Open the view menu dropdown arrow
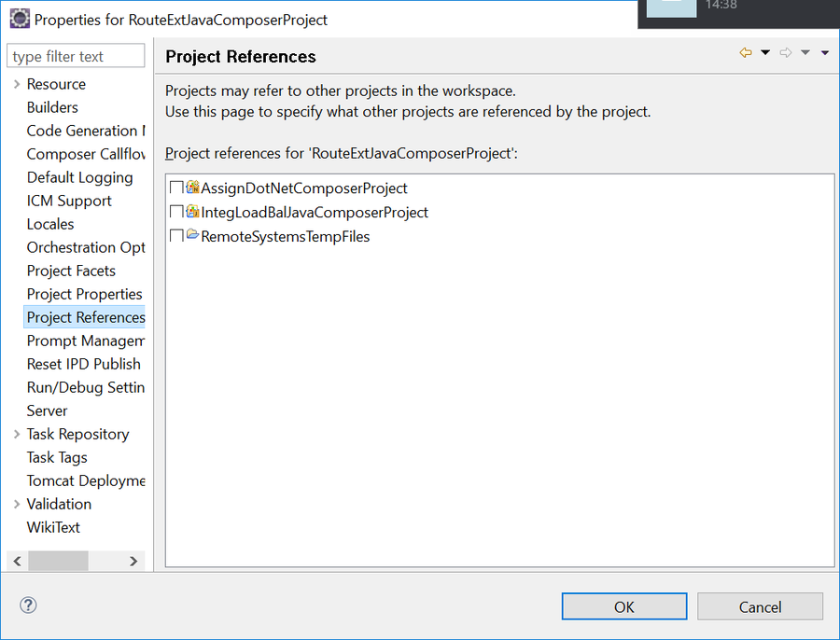Viewport: 840px width, 640px height. [825, 52]
